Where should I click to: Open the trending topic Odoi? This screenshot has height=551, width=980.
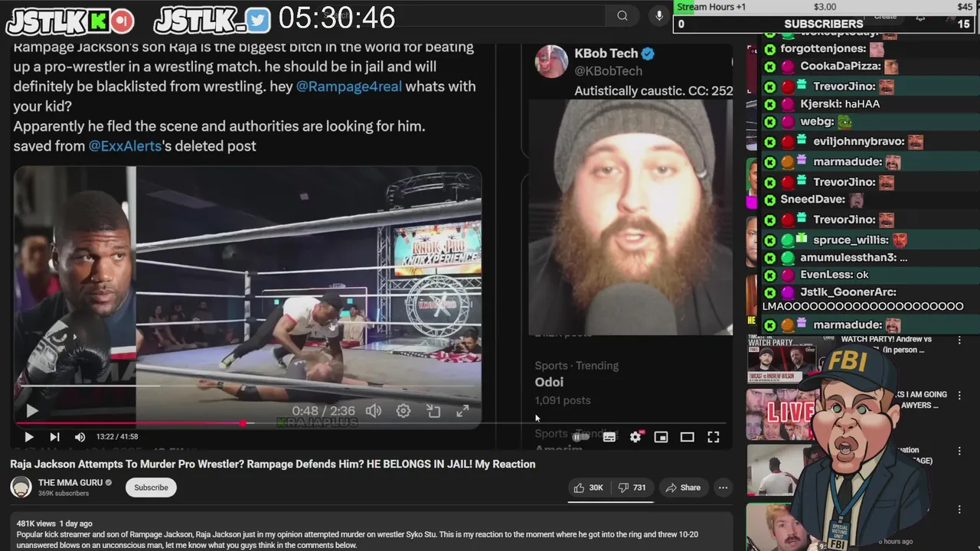click(x=549, y=382)
